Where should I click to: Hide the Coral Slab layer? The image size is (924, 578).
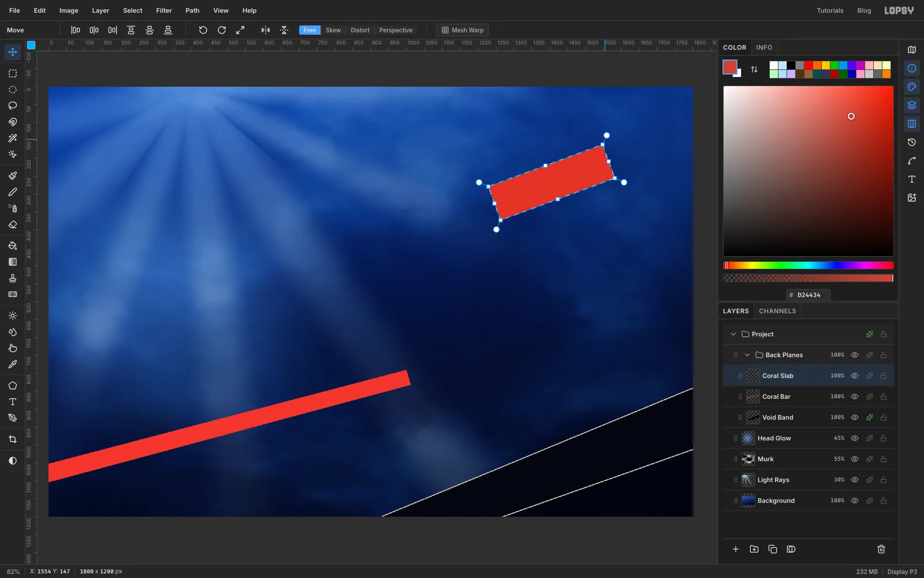(855, 376)
